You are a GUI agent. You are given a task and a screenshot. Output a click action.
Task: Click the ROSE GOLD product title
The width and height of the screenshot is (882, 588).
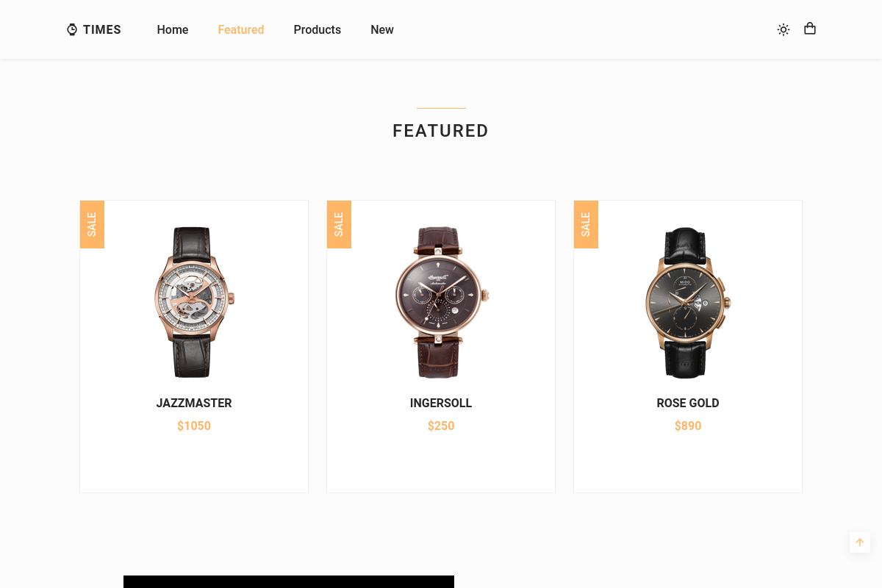pyautogui.click(x=688, y=403)
